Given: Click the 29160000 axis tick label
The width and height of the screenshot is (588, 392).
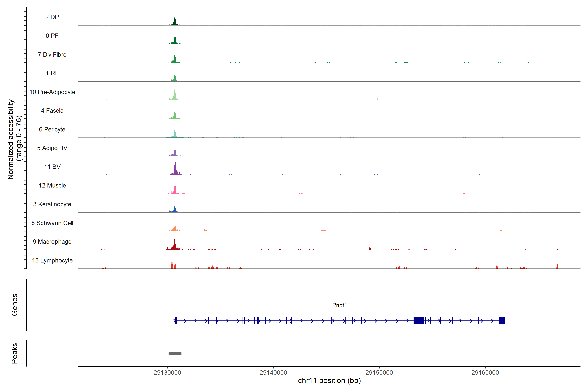Looking at the screenshot, I should click(485, 373).
